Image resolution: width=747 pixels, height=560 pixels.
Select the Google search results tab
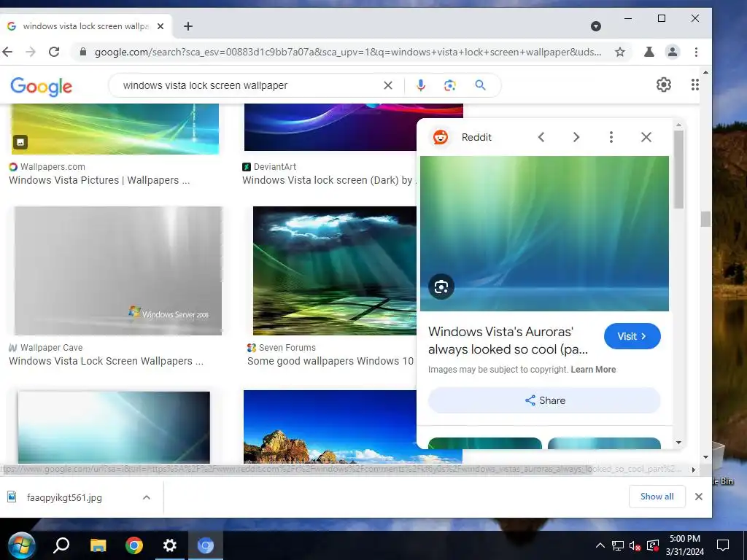86,26
